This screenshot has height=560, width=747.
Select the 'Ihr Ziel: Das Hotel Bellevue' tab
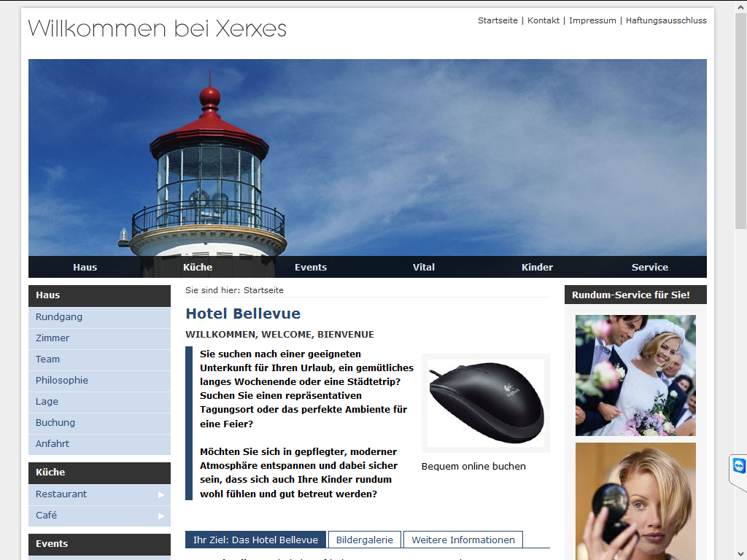tap(255, 540)
